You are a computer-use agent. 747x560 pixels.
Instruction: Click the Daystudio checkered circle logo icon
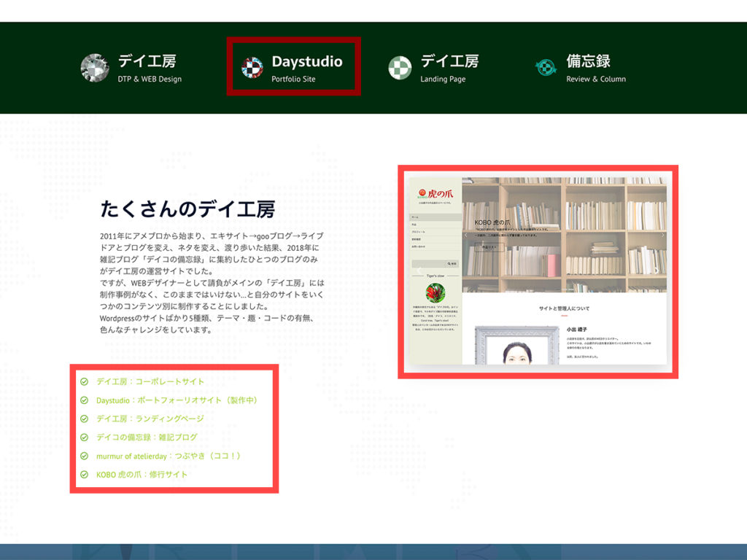[x=252, y=68]
